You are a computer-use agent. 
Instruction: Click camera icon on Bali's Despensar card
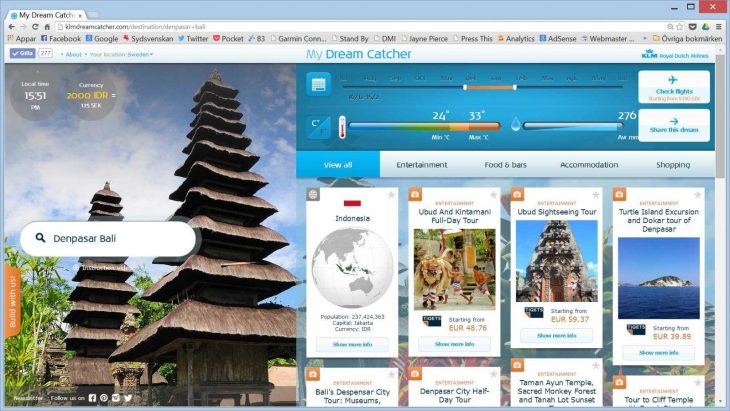pyautogui.click(x=313, y=374)
